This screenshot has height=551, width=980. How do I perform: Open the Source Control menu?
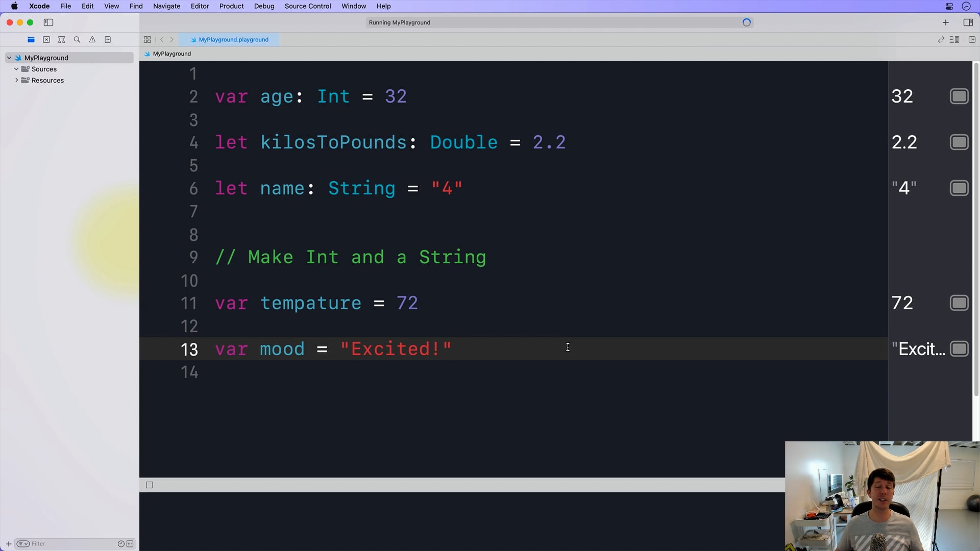click(308, 6)
